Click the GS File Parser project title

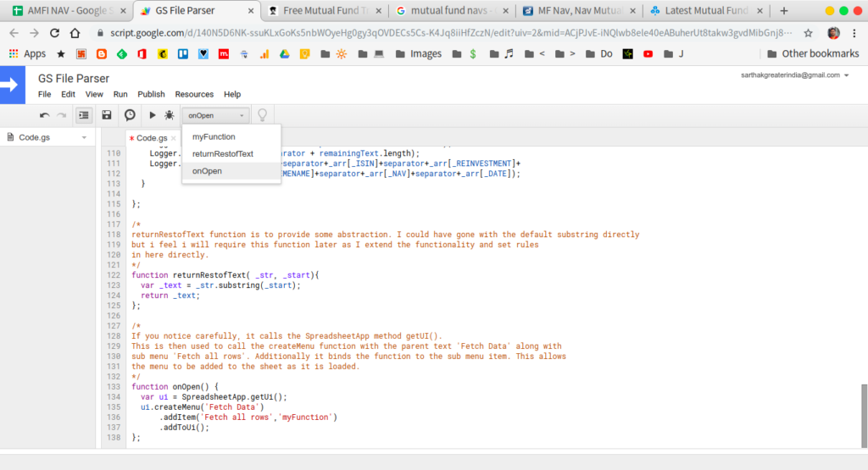click(x=74, y=79)
